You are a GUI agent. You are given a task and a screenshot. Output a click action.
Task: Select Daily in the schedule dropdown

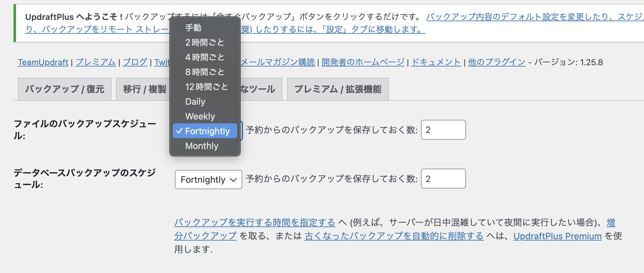coord(195,101)
